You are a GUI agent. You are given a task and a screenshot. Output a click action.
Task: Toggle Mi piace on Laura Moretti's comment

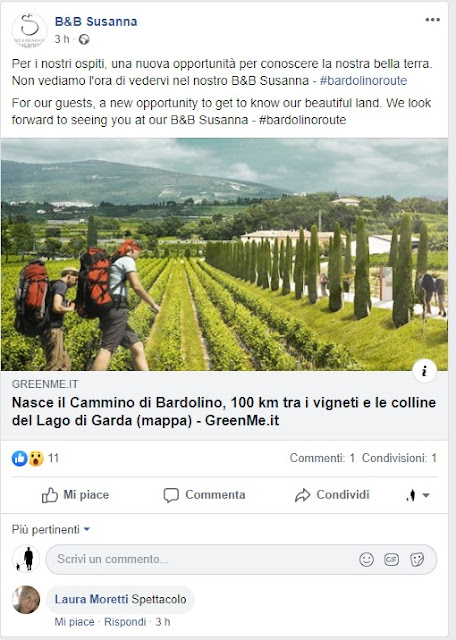pos(74,622)
